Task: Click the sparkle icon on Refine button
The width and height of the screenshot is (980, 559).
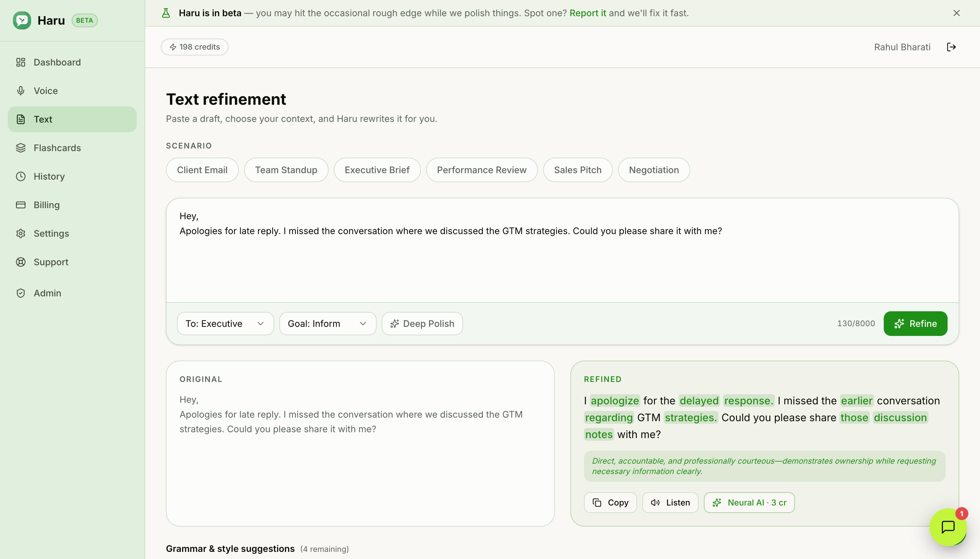Action: (x=899, y=324)
